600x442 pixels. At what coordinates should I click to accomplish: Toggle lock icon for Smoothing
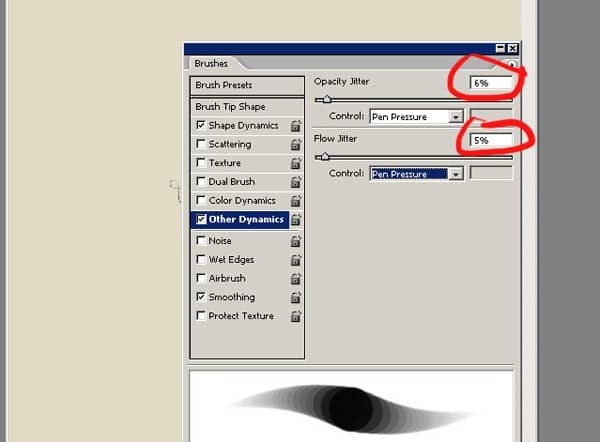296,297
